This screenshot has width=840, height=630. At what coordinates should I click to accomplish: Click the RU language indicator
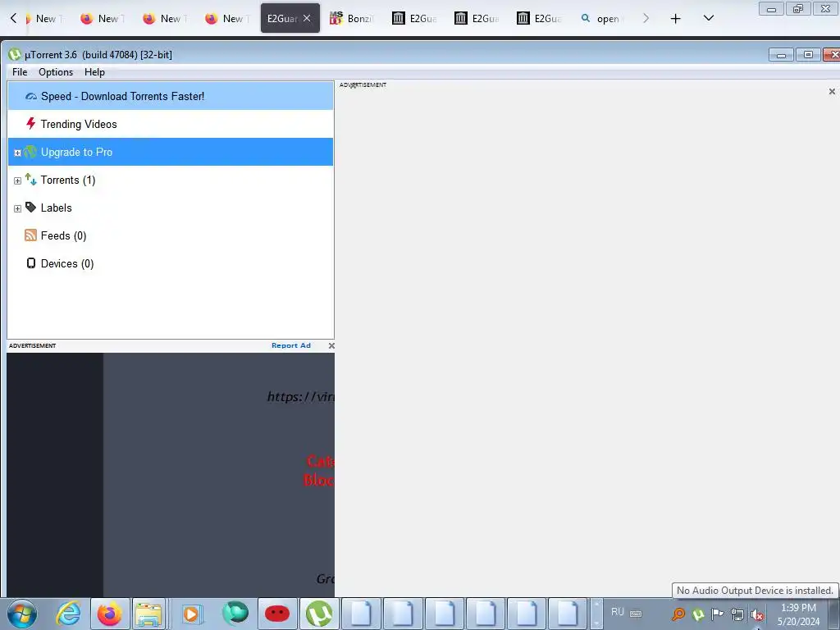click(x=618, y=612)
